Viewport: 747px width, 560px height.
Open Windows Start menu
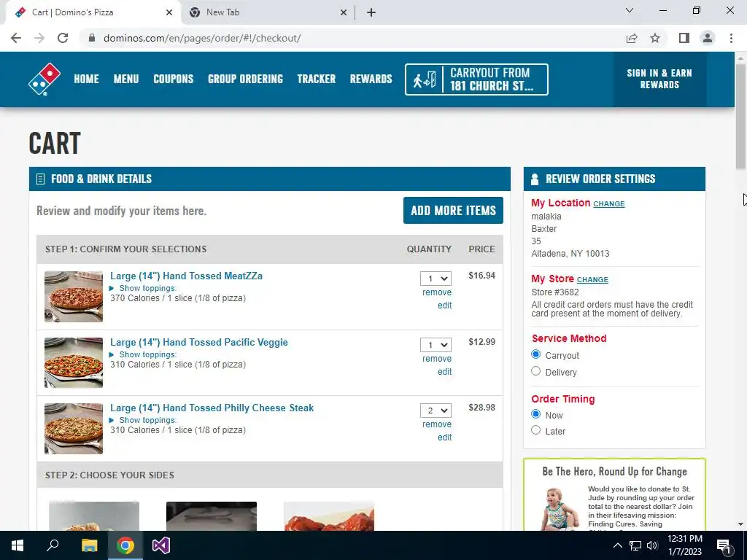coord(18,545)
